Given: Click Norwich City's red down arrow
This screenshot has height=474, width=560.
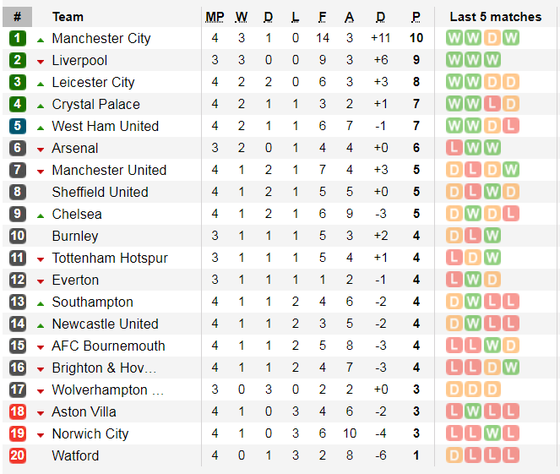Looking at the screenshot, I should (40, 435).
